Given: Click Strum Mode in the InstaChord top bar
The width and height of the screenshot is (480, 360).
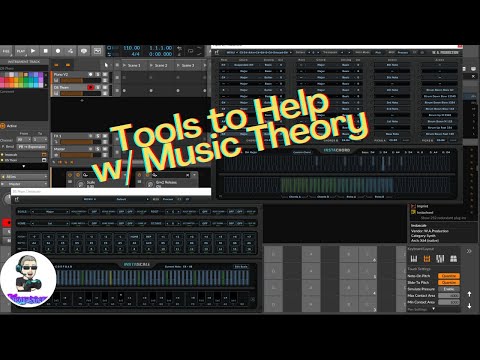Looking at the screenshot, I should (362, 53).
